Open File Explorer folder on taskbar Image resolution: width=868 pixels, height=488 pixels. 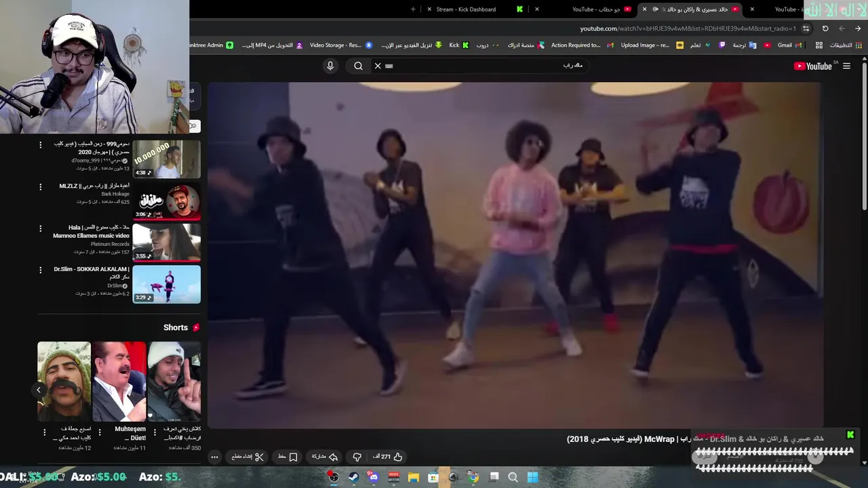point(414,477)
